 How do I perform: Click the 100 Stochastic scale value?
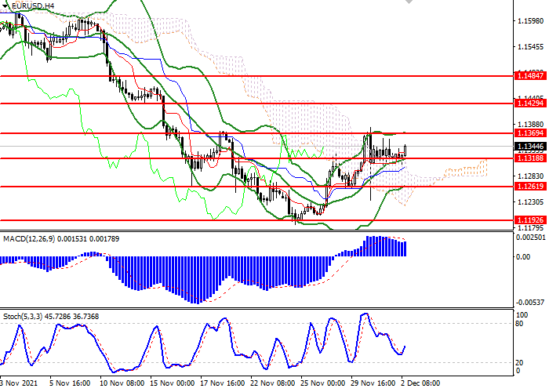coord(522,315)
